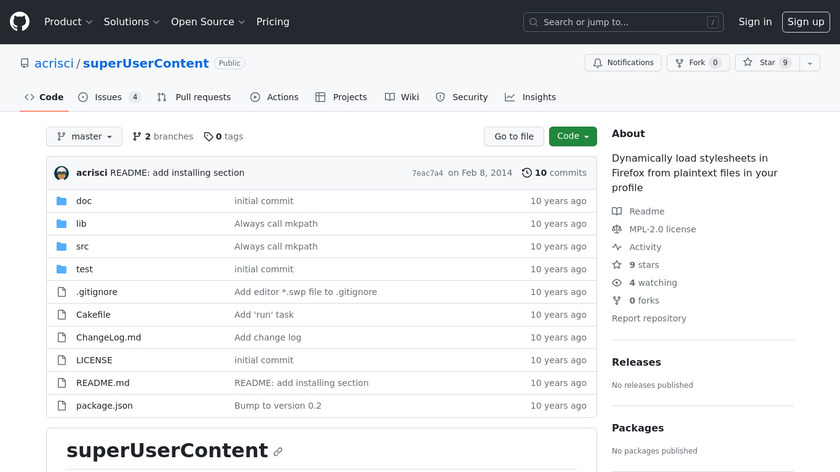This screenshot has height=472, width=840.
Task: Click the Sign up button
Action: pos(805,22)
